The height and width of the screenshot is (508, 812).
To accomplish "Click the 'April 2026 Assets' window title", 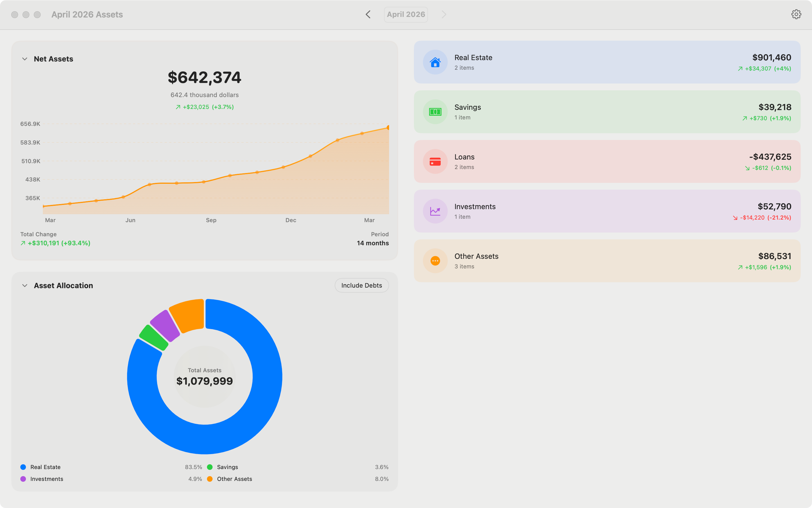I will point(87,14).
